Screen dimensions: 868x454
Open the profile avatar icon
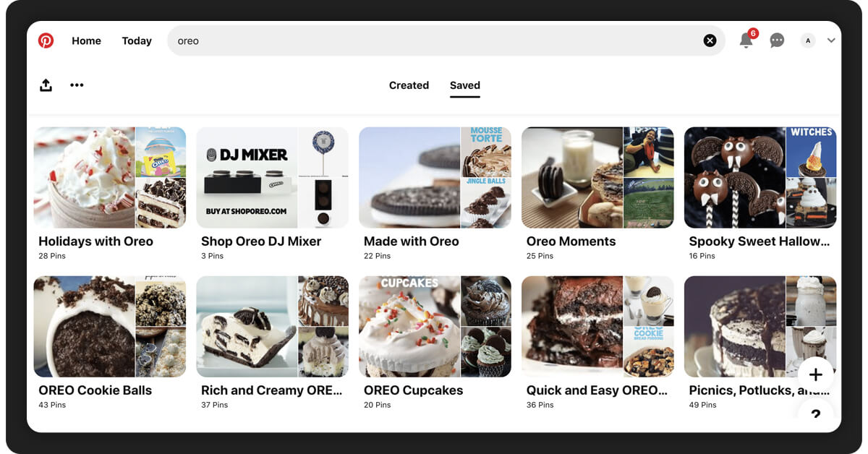(x=808, y=40)
